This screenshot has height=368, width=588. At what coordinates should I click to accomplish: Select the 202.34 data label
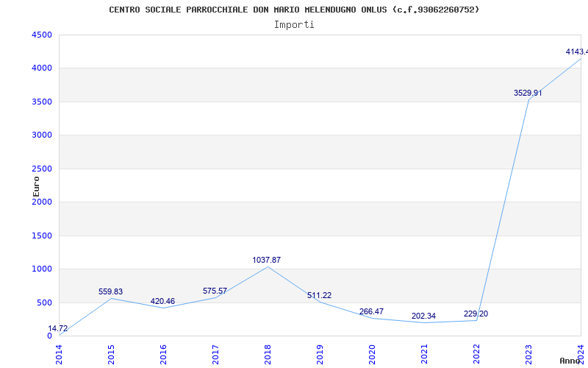pyautogui.click(x=423, y=316)
